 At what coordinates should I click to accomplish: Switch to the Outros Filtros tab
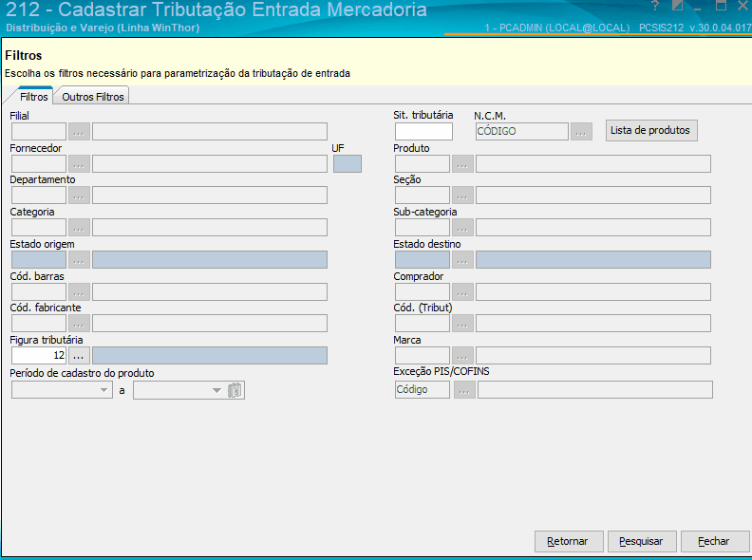point(93,97)
